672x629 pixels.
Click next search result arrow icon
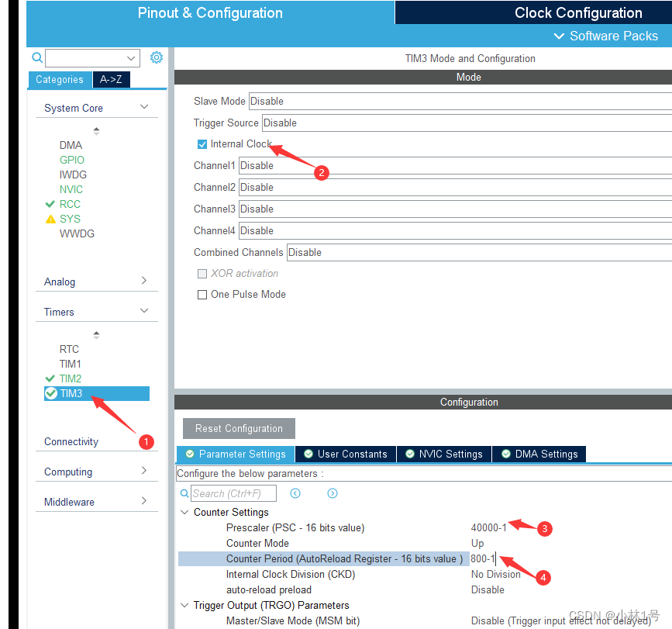[333, 493]
